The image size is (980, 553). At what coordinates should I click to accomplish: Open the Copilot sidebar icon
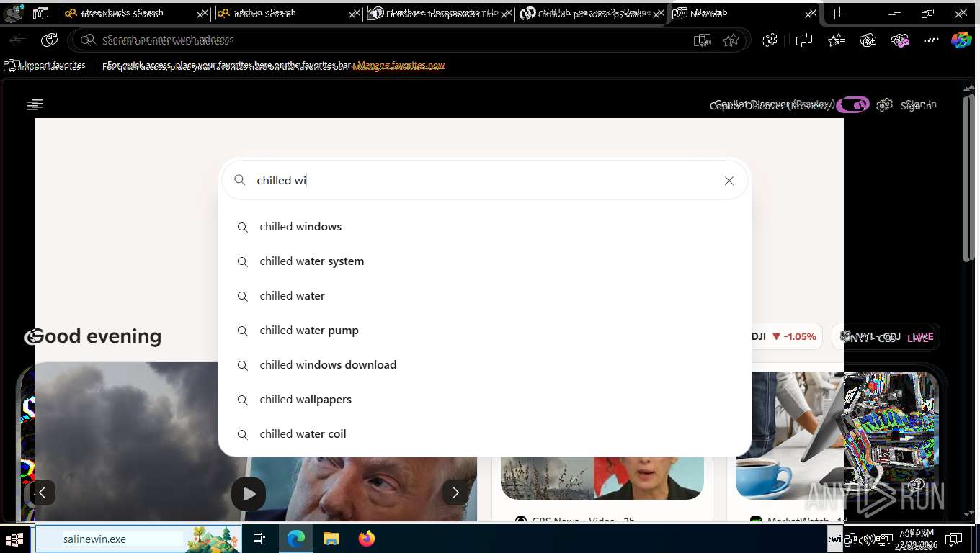click(x=961, y=40)
